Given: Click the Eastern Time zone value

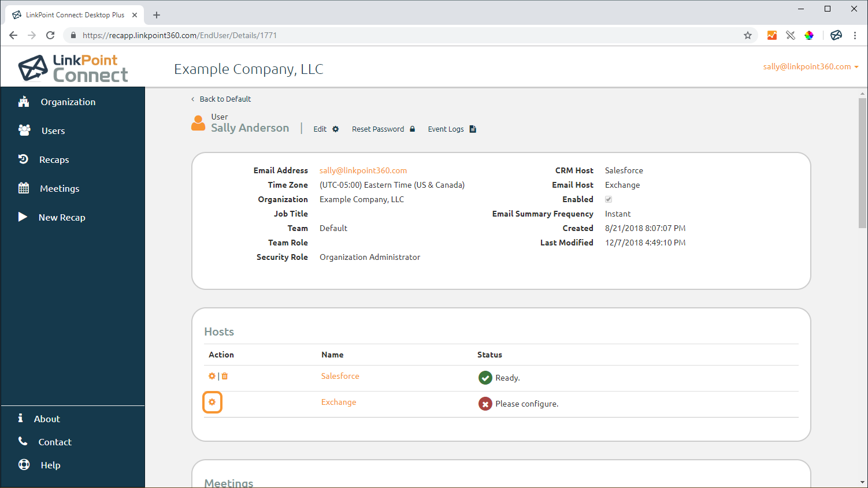Looking at the screenshot, I should pyautogui.click(x=392, y=185).
